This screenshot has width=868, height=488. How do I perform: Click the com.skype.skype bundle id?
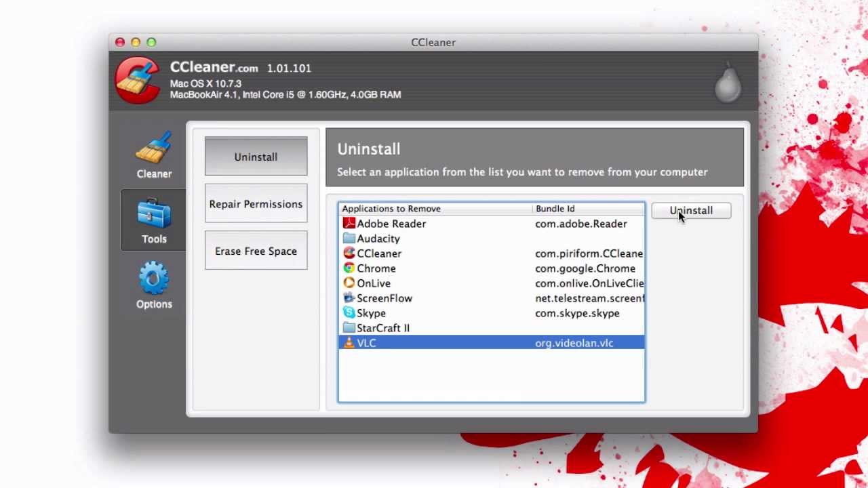point(577,313)
